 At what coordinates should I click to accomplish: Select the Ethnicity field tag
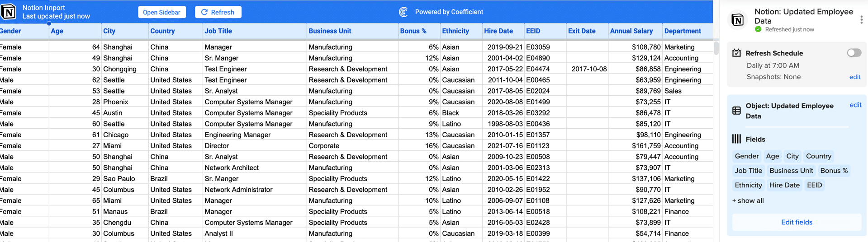pos(749,185)
